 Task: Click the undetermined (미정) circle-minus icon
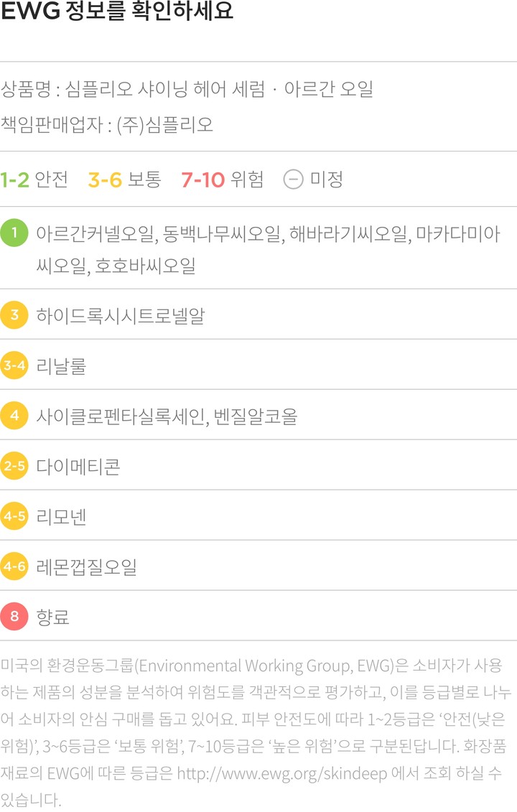293,179
